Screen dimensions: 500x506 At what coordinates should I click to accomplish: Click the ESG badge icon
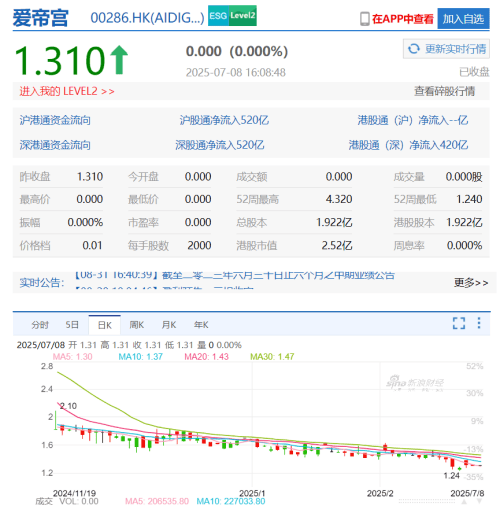[218, 16]
